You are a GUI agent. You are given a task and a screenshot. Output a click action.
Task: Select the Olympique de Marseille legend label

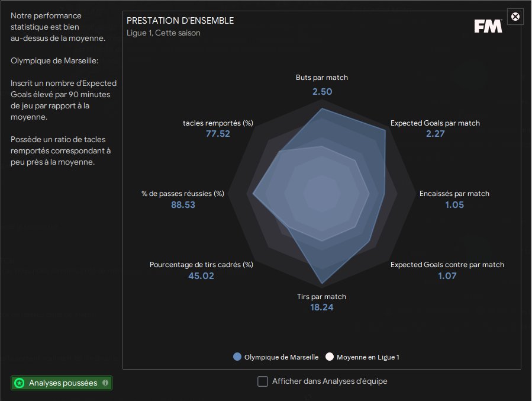281,357
